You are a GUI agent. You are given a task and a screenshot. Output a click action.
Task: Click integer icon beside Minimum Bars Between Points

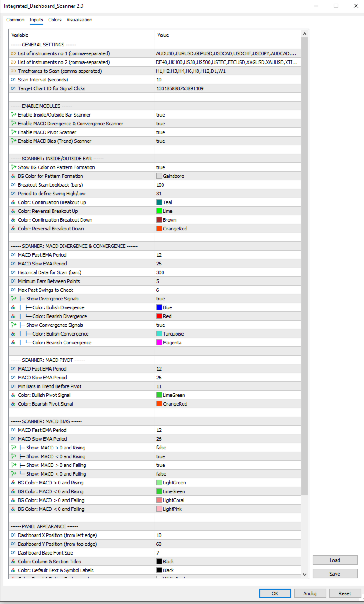(x=13, y=281)
